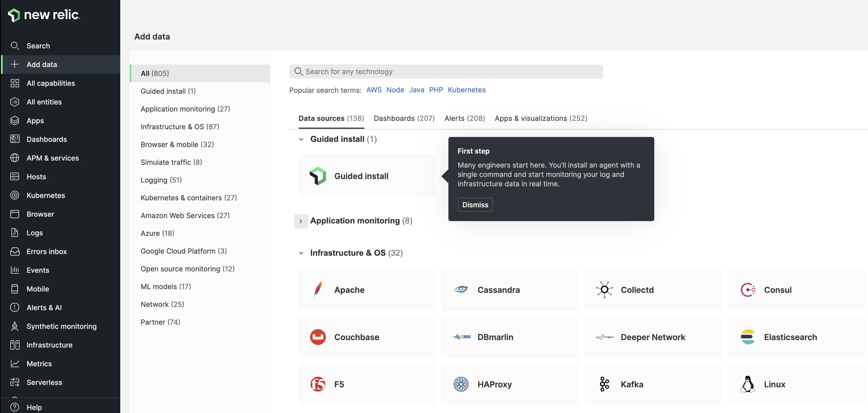Open the Kubernetes sidebar icon
This screenshot has height=413, width=868.
point(15,195)
